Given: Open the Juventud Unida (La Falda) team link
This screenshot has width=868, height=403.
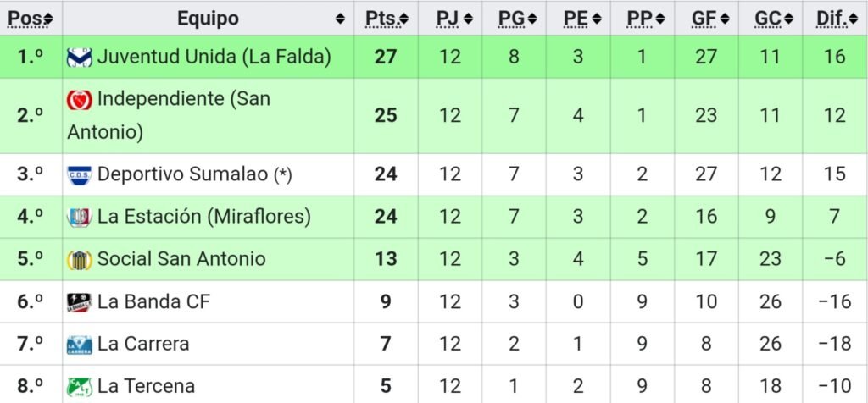Looking at the screenshot, I should tap(214, 57).
